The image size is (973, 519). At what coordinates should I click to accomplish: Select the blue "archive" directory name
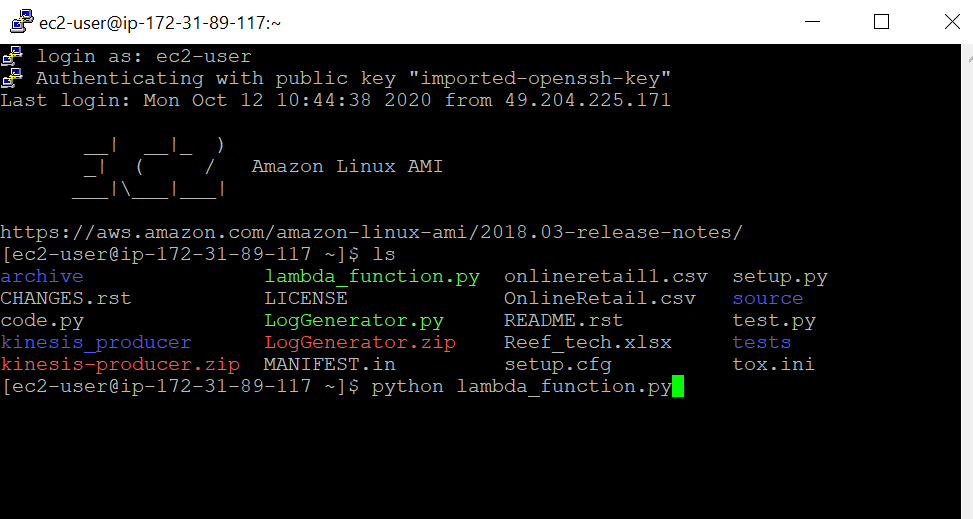click(42, 276)
